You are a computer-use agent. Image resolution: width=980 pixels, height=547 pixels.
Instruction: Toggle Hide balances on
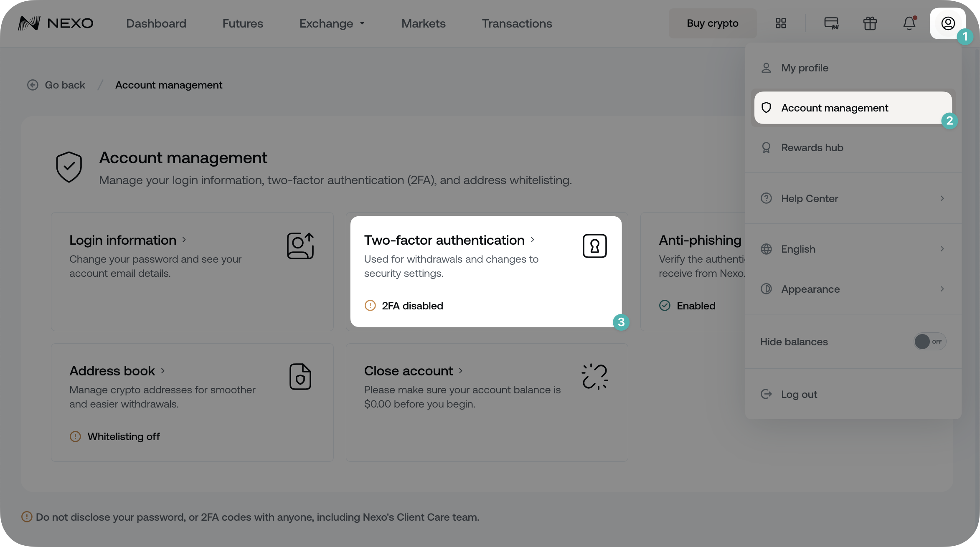coord(929,342)
